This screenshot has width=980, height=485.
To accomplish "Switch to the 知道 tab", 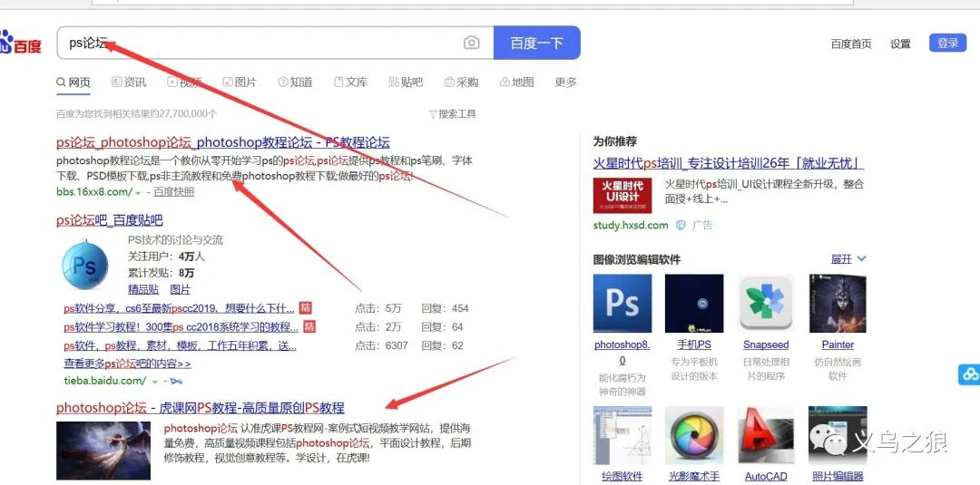I will (296, 82).
